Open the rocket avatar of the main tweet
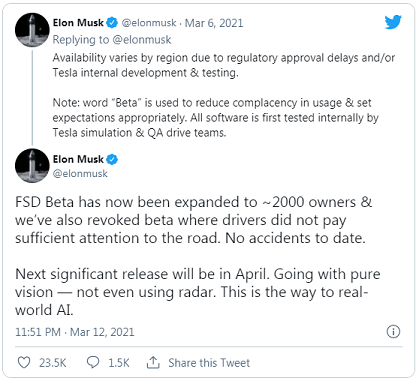The height and width of the screenshot is (381, 419). point(32,166)
